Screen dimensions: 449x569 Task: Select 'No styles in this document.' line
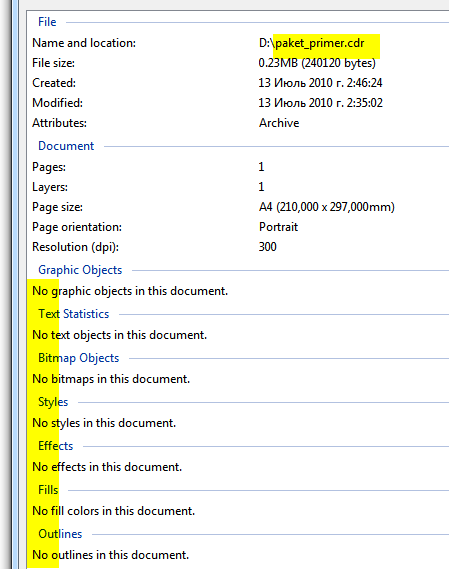(x=104, y=423)
